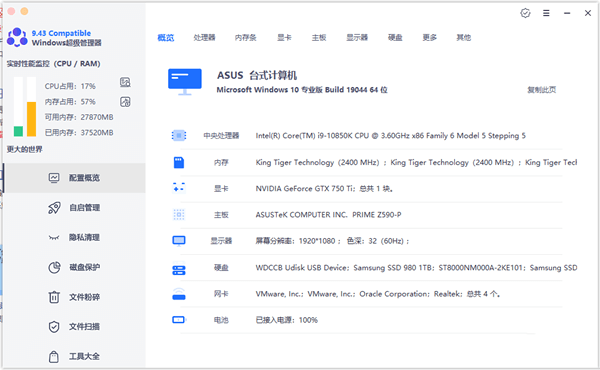Click the ASUSTeK PRIME Z590-P text
This screenshot has width=600, height=370.
tap(328, 215)
